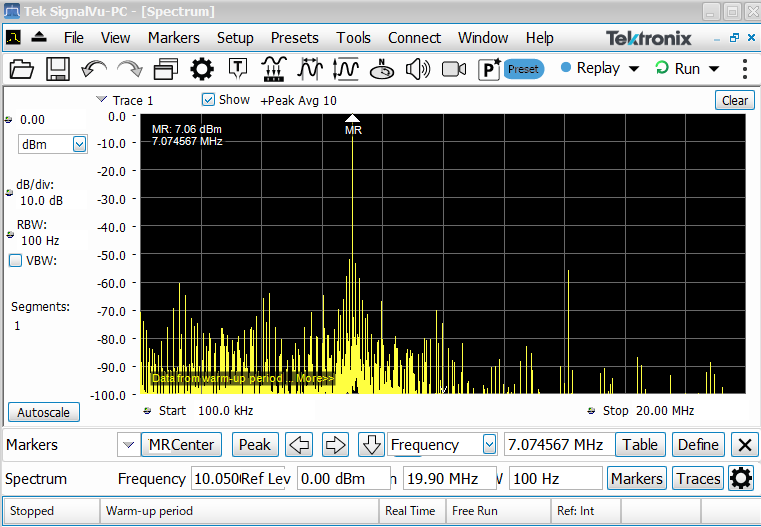
Task: Open the Presets menu
Action: 294,38
